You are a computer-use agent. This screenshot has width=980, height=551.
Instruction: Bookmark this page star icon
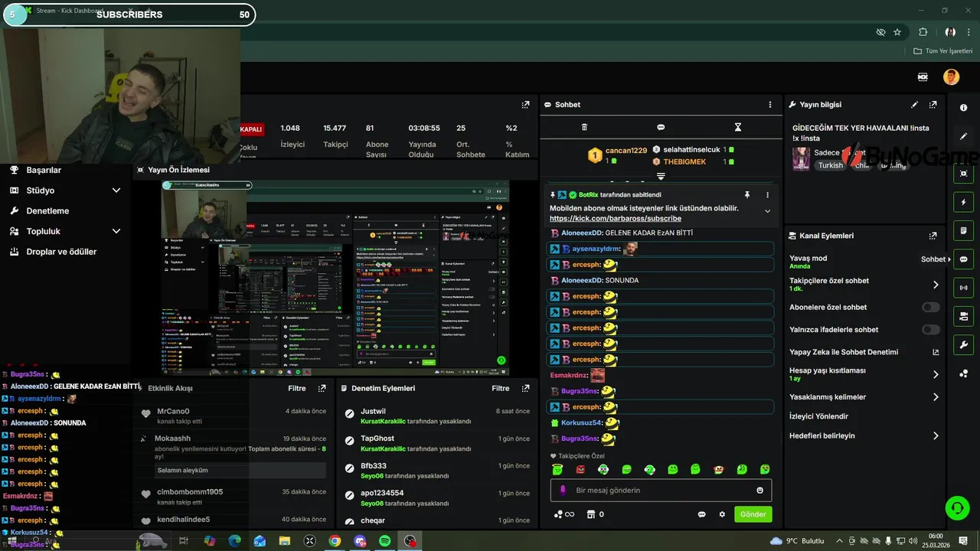(897, 32)
